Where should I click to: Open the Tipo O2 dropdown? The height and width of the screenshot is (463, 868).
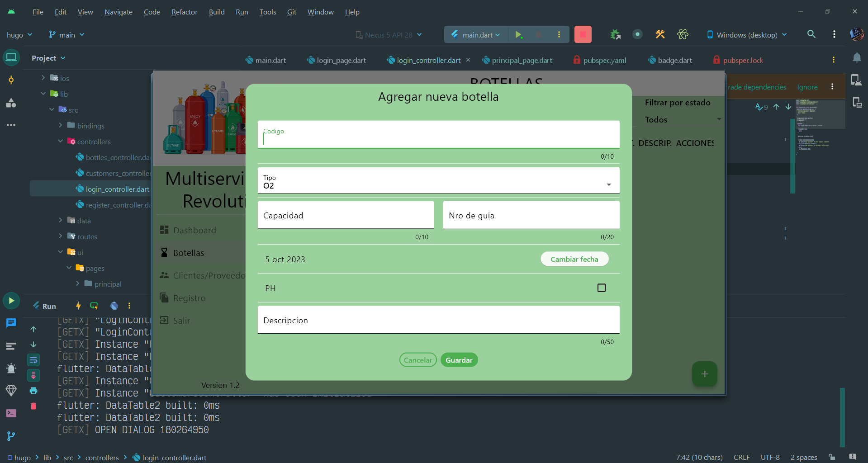point(438,181)
